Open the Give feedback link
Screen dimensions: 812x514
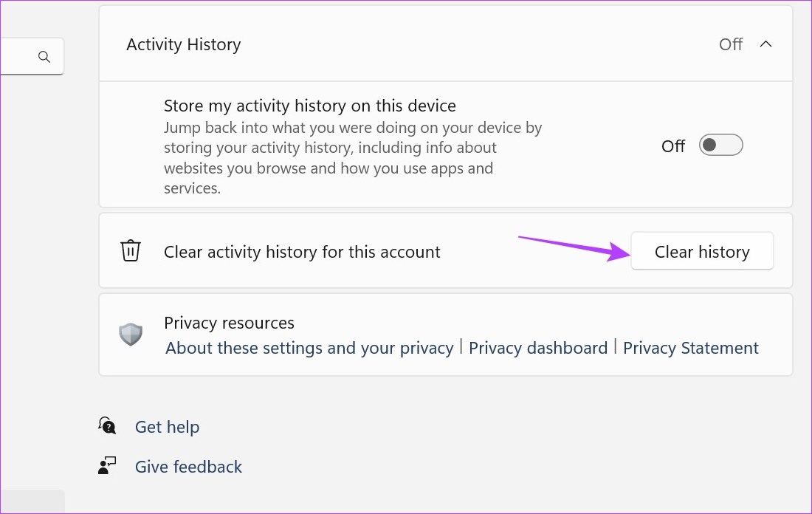point(188,467)
